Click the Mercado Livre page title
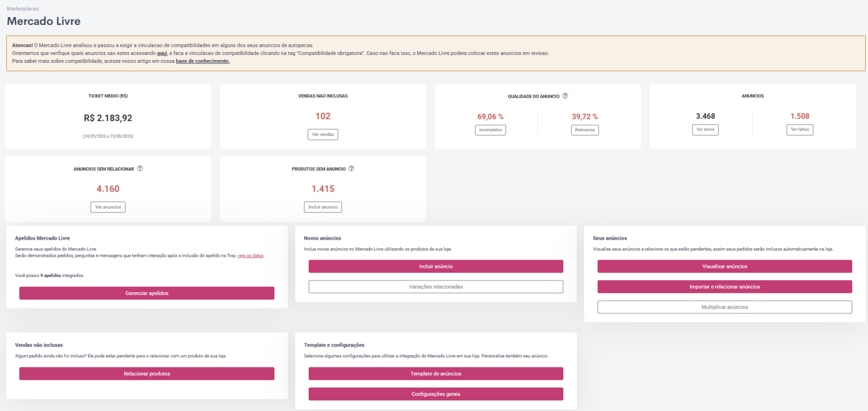The width and height of the screenshot is (868, 411). tap(44, 21)
